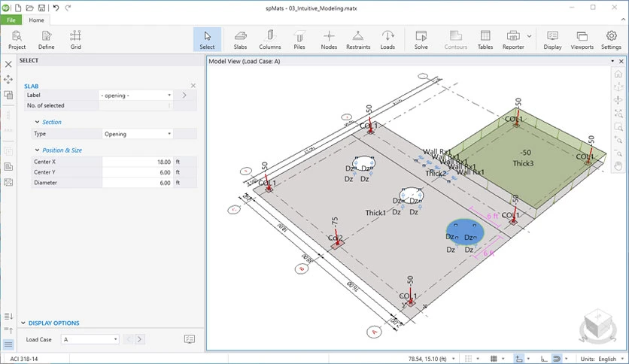Toggle the mesh grid display in status bar
This screenshot has width=629, height=364.
coord(494,359)
